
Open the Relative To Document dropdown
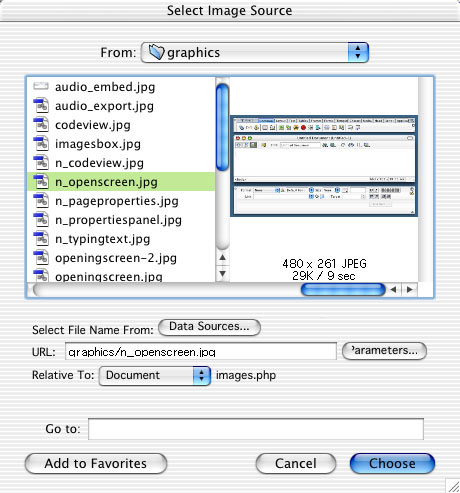[155, 376]
